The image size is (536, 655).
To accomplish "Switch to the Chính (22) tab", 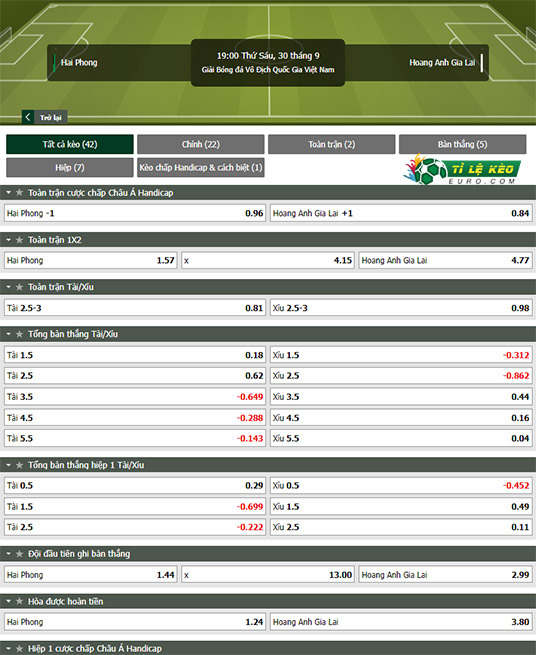I will point(201,144).
